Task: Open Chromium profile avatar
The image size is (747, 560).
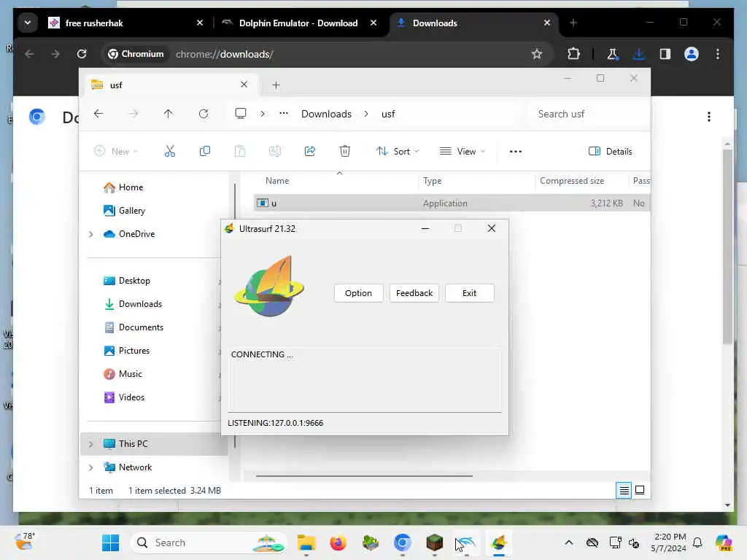Action: pyautogui.click(x=692, y=54)
